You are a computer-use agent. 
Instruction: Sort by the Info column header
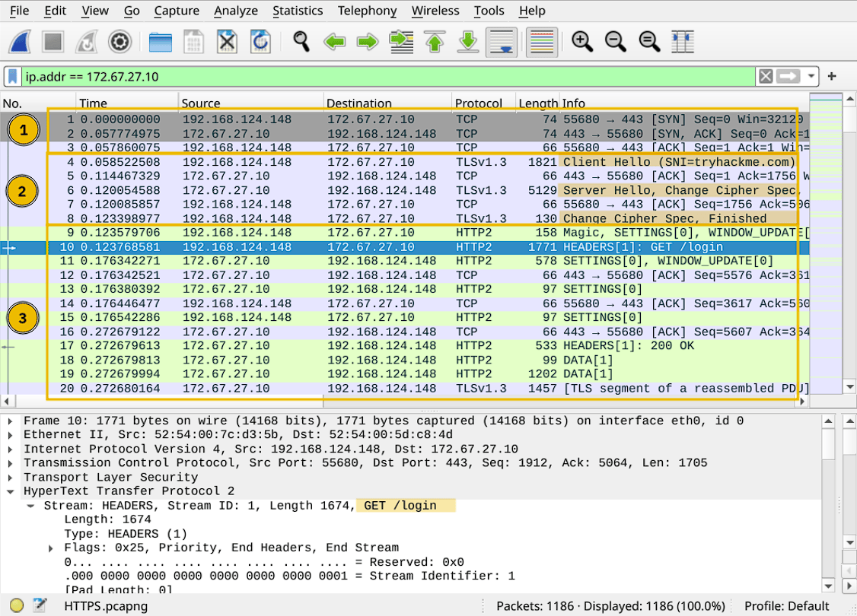pyautogui.click(x=684, y=103)
